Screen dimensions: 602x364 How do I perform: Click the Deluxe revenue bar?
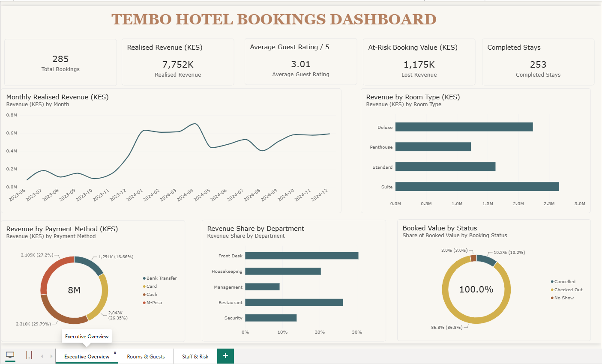[x=464, y=127]
